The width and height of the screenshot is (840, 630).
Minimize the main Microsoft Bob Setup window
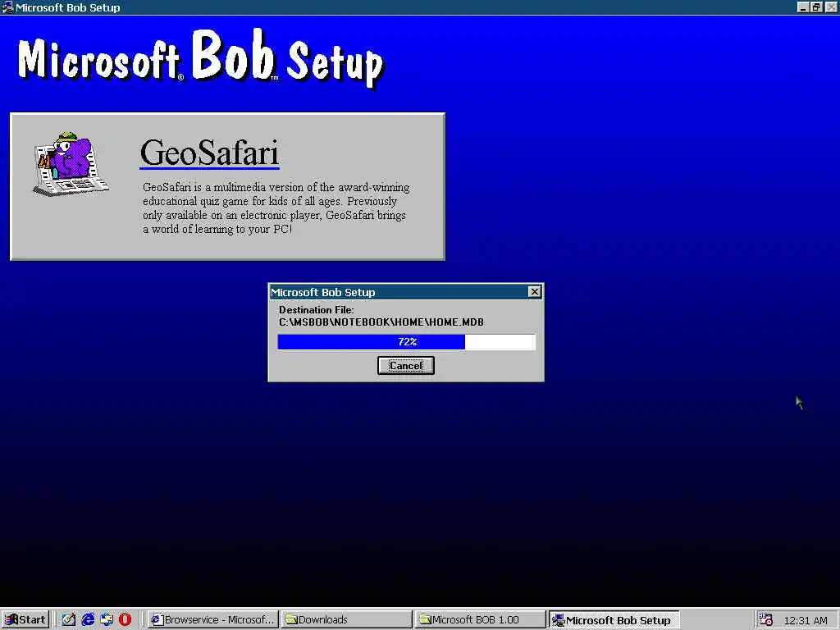click(x=802, y=7)
